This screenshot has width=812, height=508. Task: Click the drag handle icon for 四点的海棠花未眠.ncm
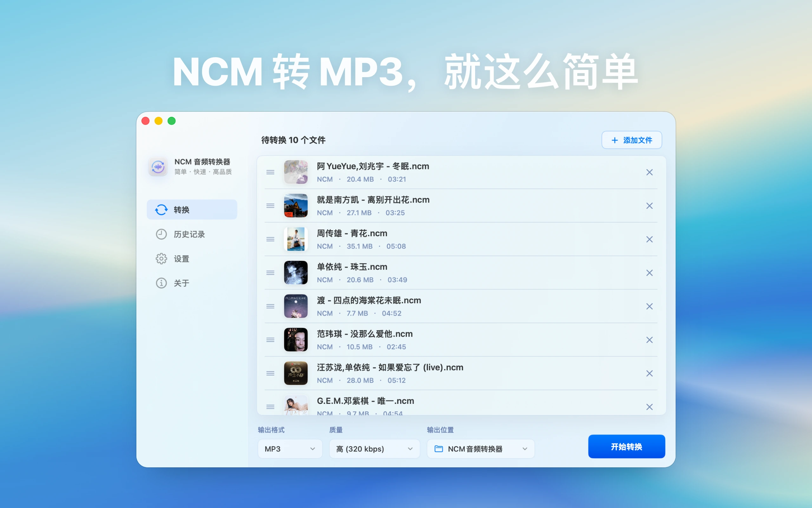point(271,306)
